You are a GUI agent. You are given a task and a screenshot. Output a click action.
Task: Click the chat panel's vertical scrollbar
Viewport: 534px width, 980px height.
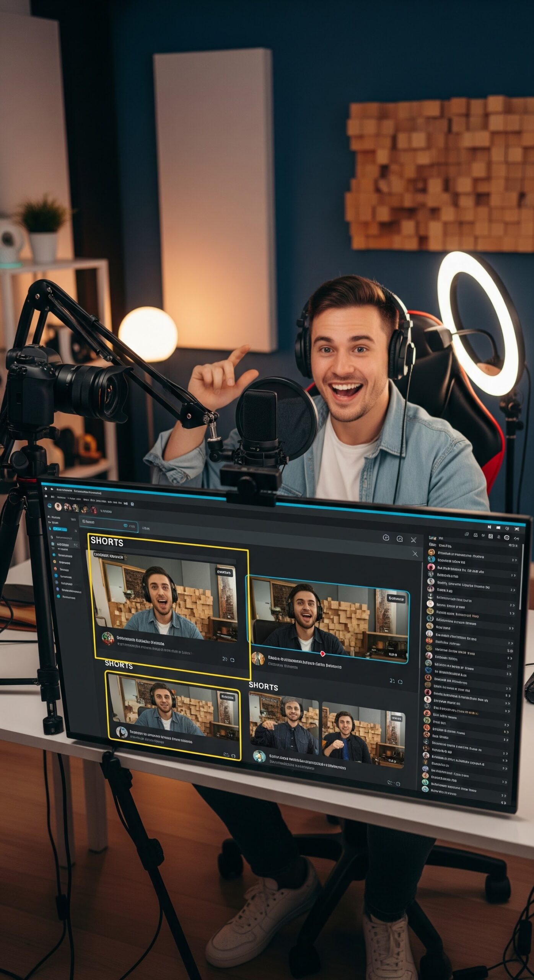pos(521,576)
